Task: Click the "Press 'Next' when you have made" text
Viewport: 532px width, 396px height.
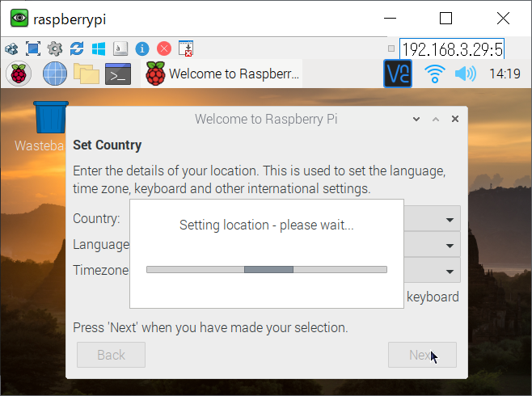Action: (210, 328)
